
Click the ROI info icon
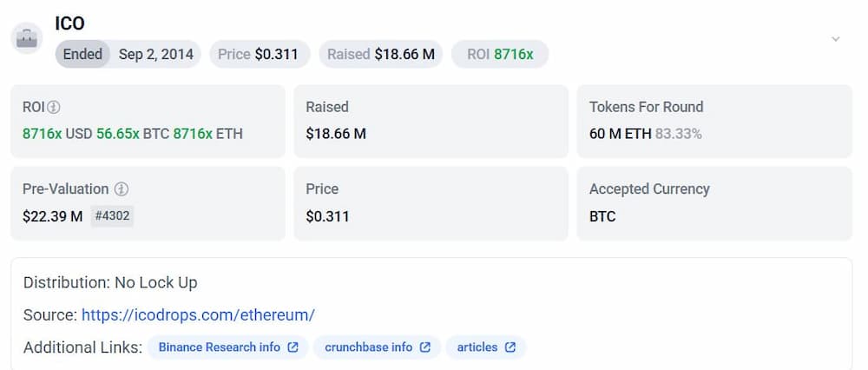[x=53, y=107]
